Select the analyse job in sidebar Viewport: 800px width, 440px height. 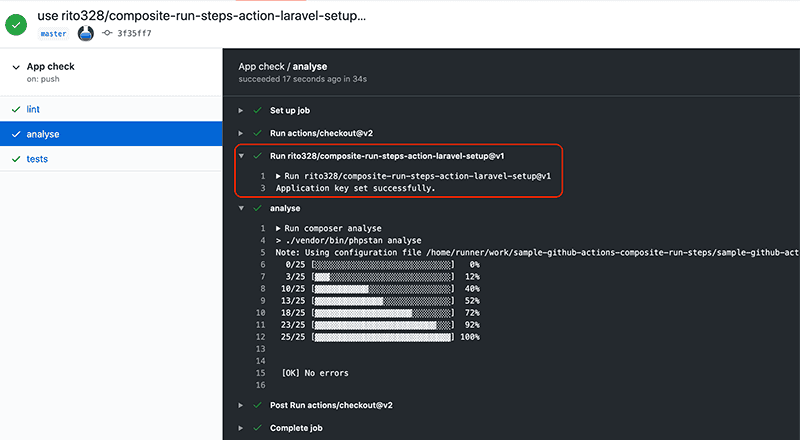tap(45, 134)
